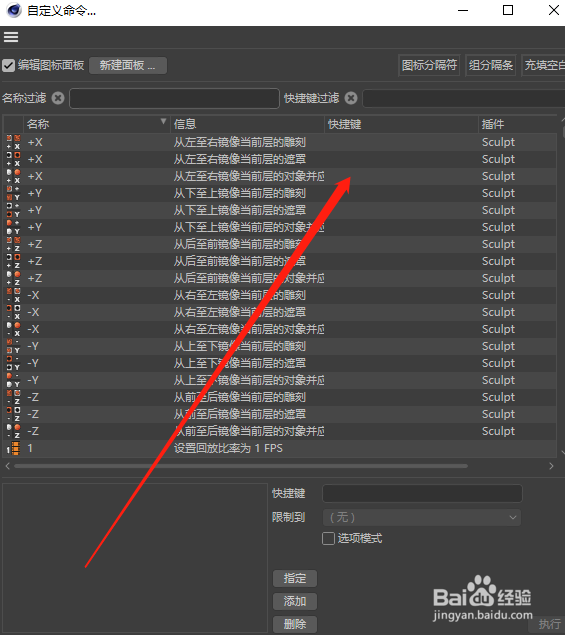Sort the list by the 插件 column header
Screen dimensions: 565x635
click(518, 124)
